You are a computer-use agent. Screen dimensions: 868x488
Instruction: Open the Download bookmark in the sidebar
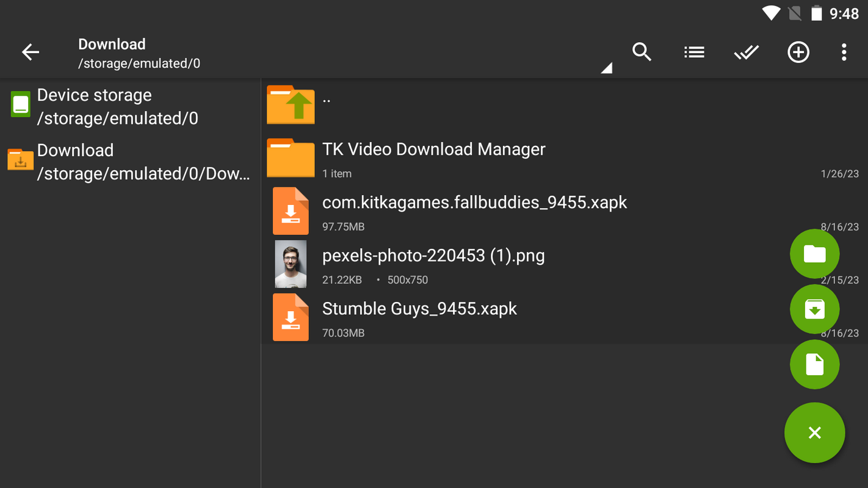point(129,162)
